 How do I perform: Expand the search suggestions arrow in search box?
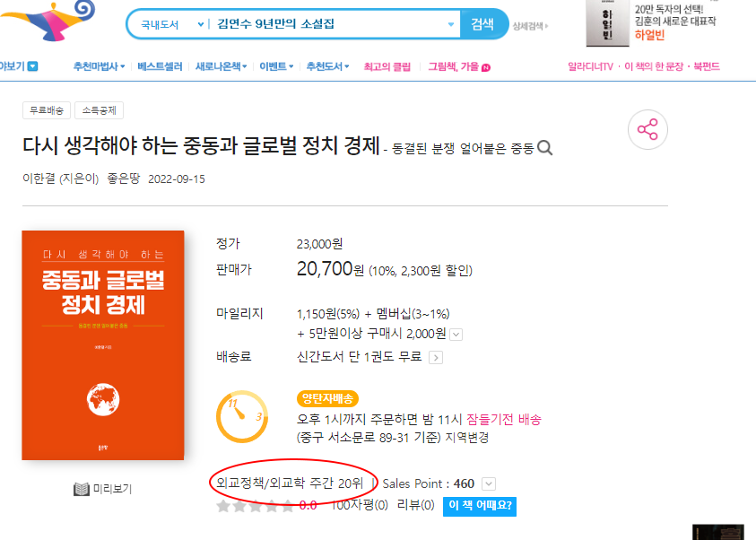point(451,24)
